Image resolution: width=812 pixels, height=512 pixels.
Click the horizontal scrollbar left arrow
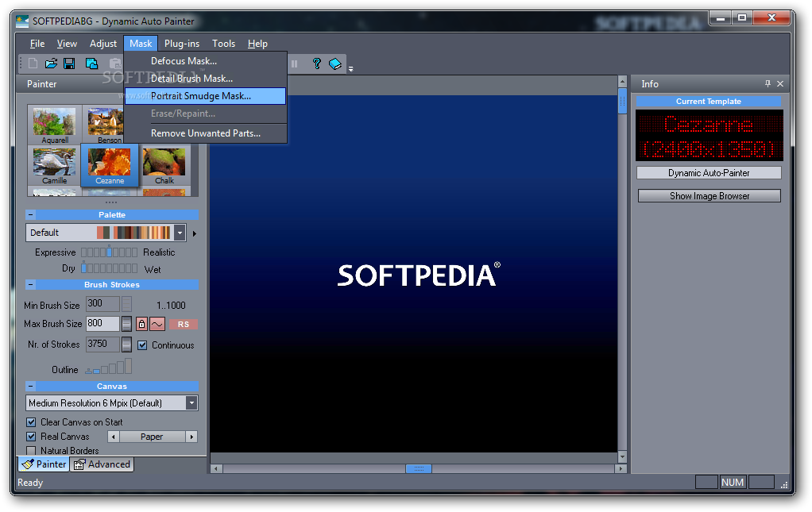pyautogui.click(x=216, y=468)
